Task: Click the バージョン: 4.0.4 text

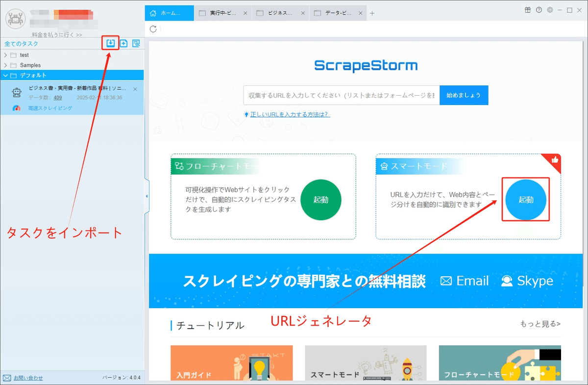Action: tap(122, 378)
